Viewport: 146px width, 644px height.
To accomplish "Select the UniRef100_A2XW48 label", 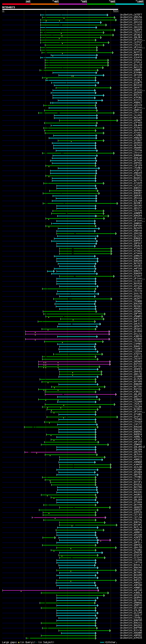I will click(131, 339).
